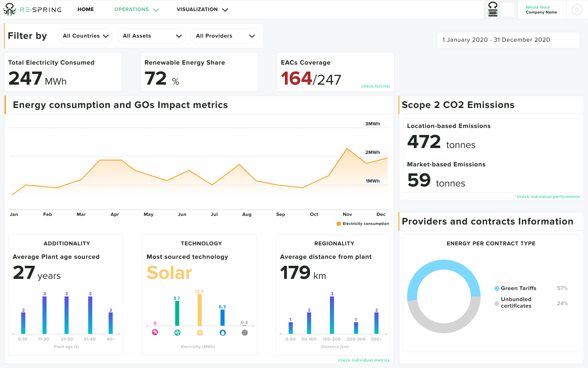Click the 40+ plant age bar
The height and width of the screenshot is (368, 588).
click(111, 323)
